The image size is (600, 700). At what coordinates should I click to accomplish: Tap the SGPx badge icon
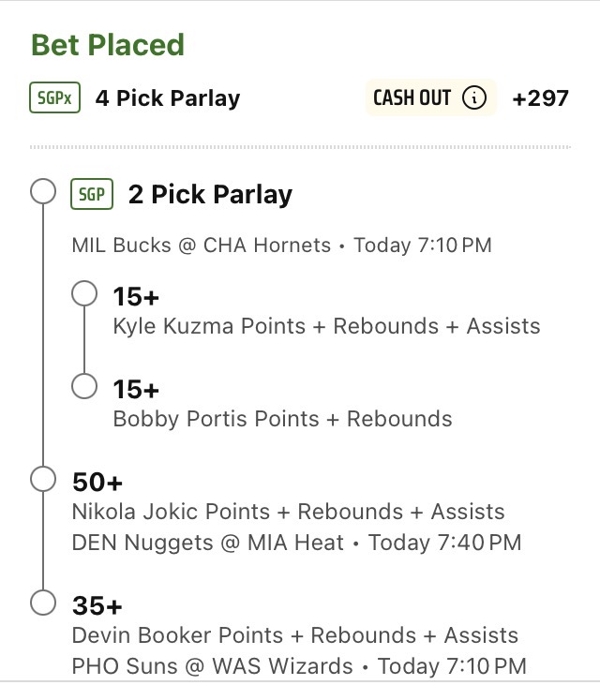click(x=55, y=97)
